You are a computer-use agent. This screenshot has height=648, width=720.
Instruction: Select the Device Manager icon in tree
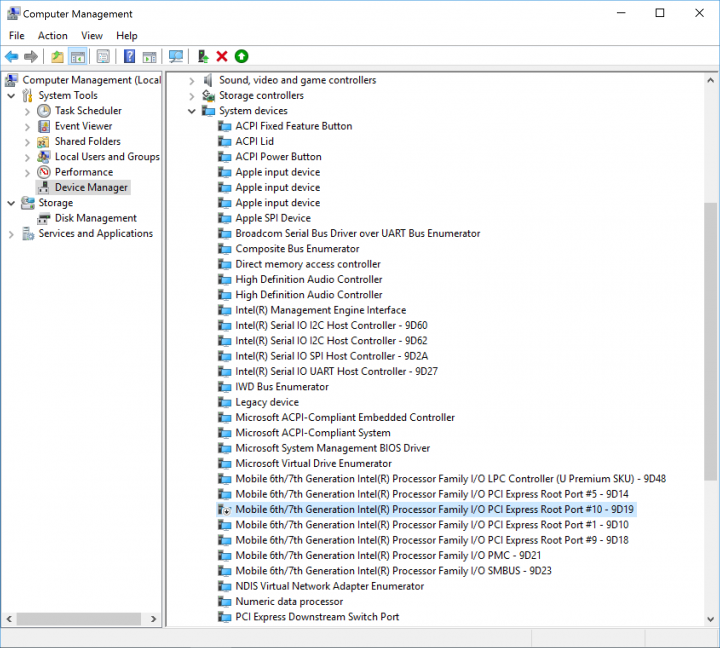point(44,187)
